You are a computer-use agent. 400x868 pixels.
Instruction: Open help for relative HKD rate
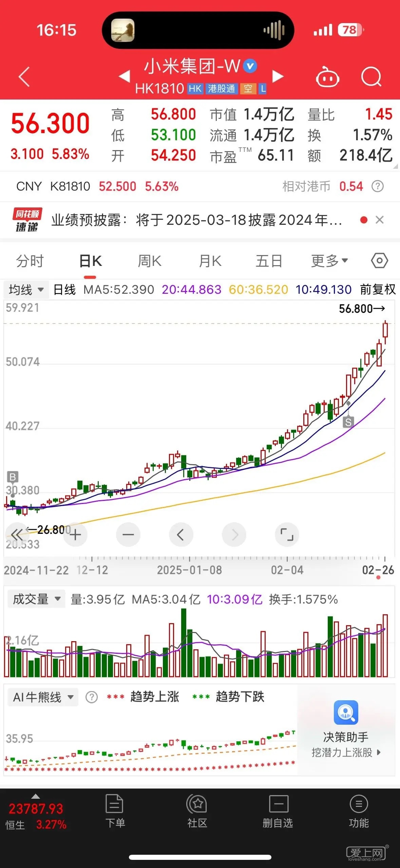point(378,186)
